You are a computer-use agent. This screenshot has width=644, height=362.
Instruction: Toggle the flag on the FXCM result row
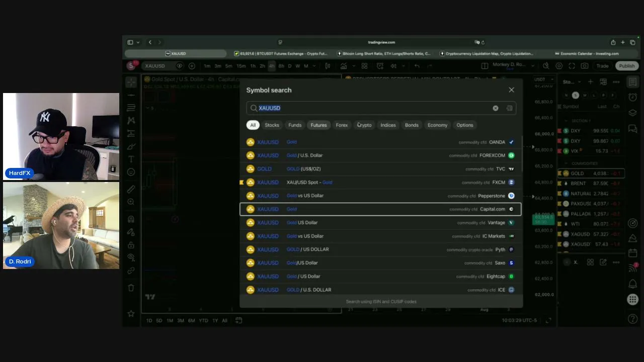click(x=242, y=183)
